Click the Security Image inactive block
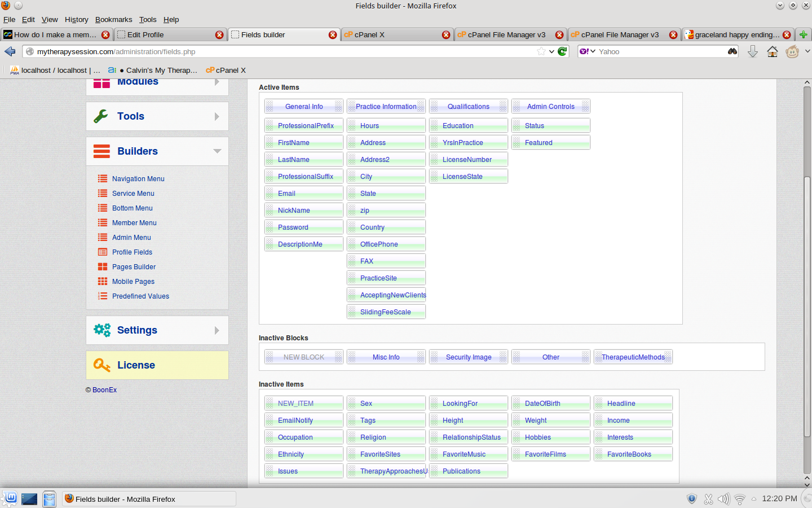The height and width of the screenshot is (508, 812). [x=468, y=357]
